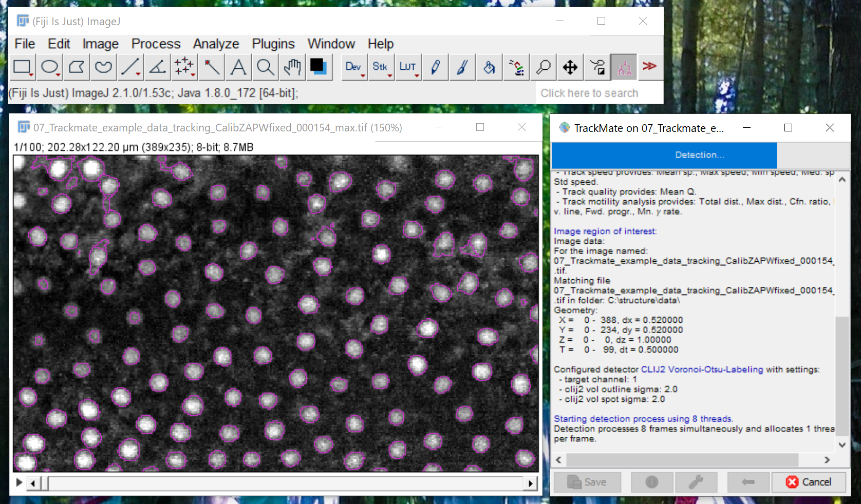Select the Multi-point tool
861x504 pixels.
[x=183, y=67]
